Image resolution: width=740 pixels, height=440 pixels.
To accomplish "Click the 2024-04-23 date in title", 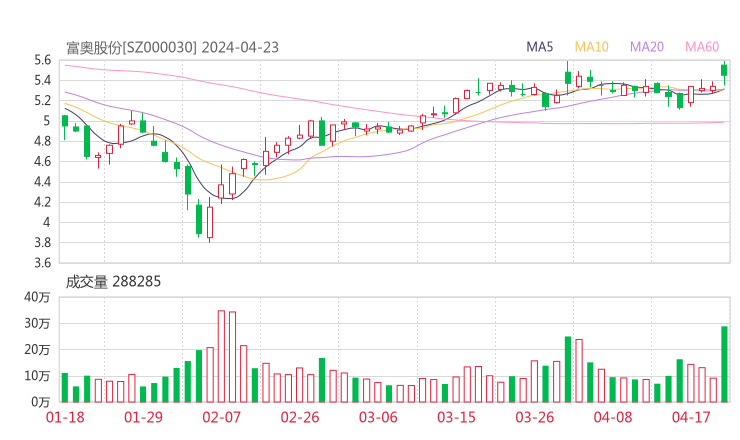I will [x=240, y=48].
